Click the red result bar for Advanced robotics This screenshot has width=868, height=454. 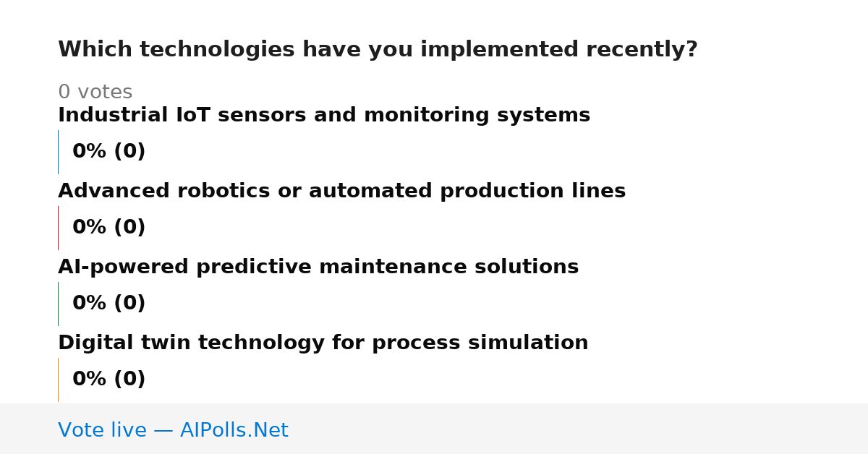pyautogui.click(x=58, y=228)
